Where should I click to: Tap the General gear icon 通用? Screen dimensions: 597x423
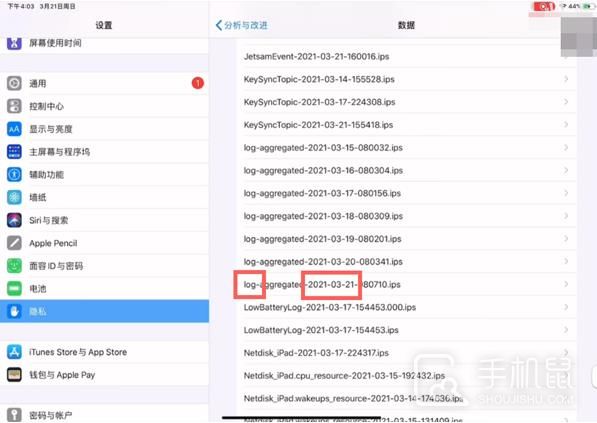[x=14, y=83]
